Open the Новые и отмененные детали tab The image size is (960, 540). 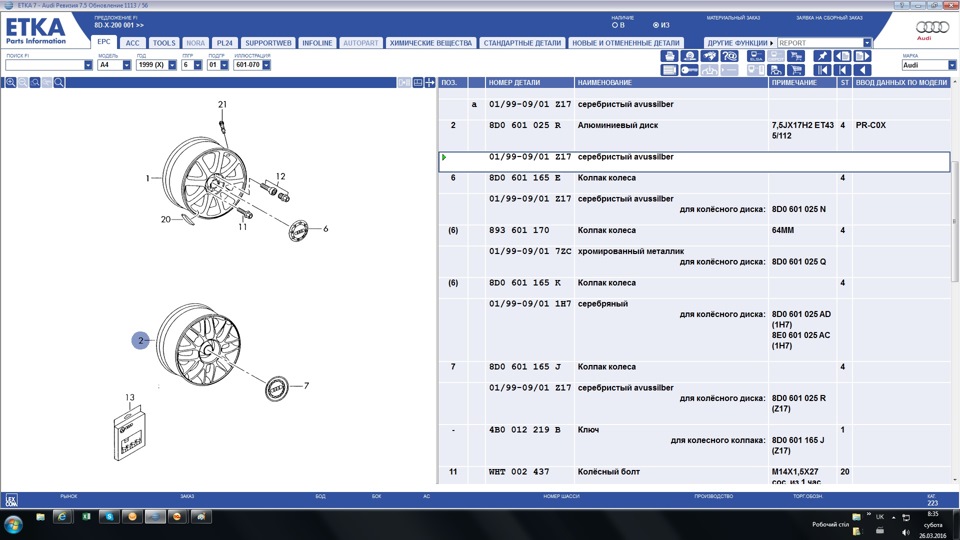coord(626,43)
